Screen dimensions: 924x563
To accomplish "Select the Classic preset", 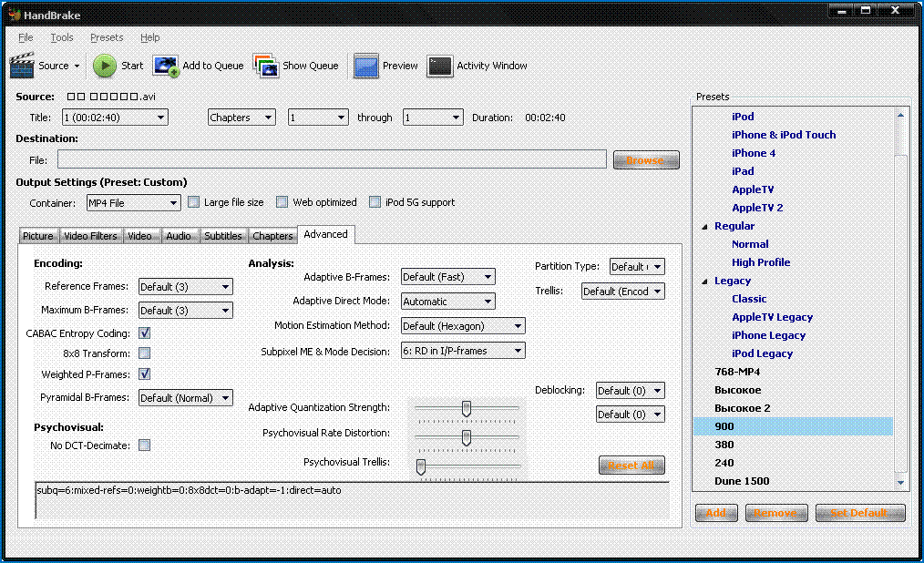I will (x=749, y=299).
